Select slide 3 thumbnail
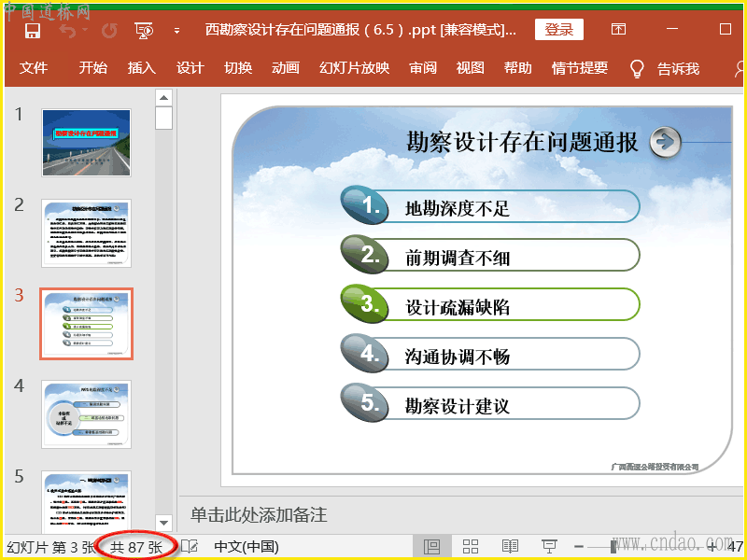 point(86,324)
